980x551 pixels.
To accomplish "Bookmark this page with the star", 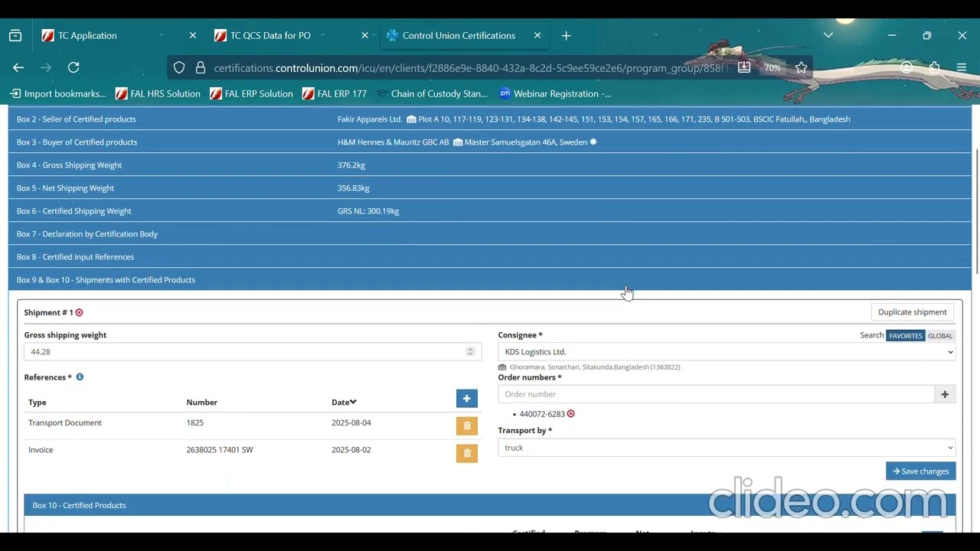I will (801, 67).
